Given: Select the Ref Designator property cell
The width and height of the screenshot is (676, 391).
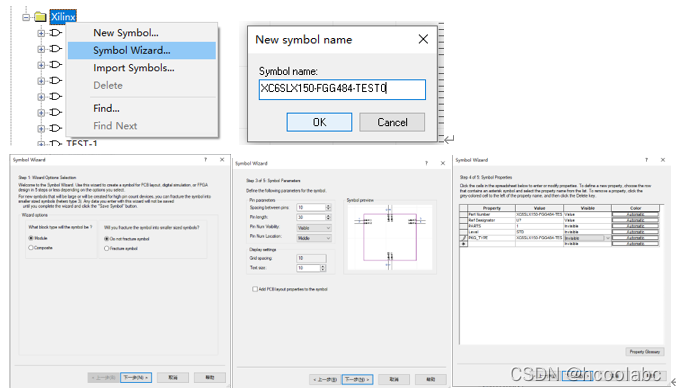Looking at the screenshot, I should [x=491, y=220].
